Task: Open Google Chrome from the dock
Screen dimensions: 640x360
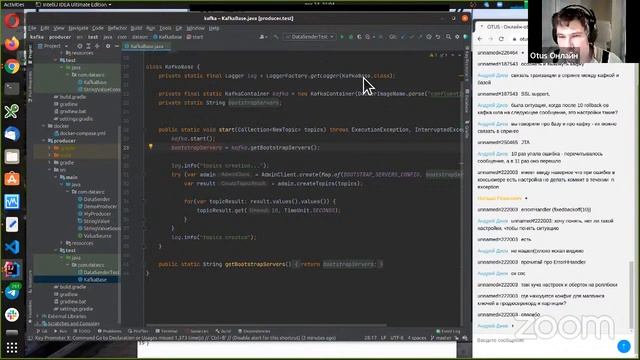Action: click(12, 66)
